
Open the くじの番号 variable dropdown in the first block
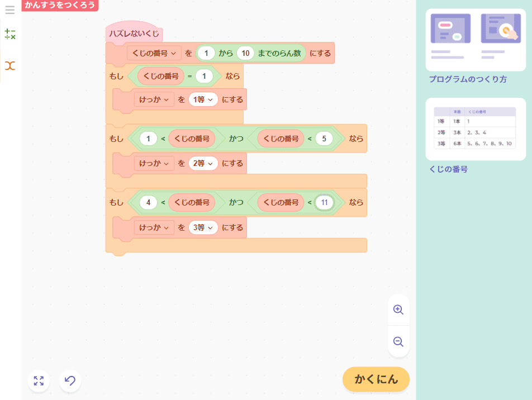click(x=154, y=53)
